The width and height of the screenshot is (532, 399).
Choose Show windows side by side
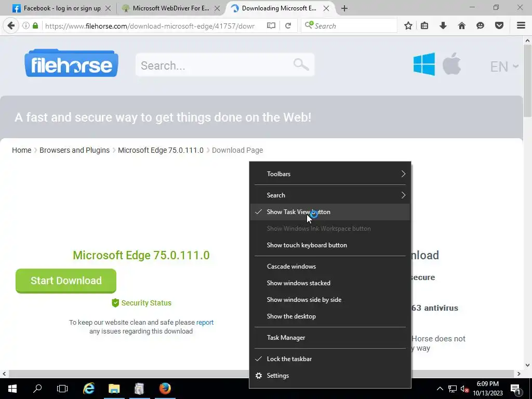coord(330,300)
